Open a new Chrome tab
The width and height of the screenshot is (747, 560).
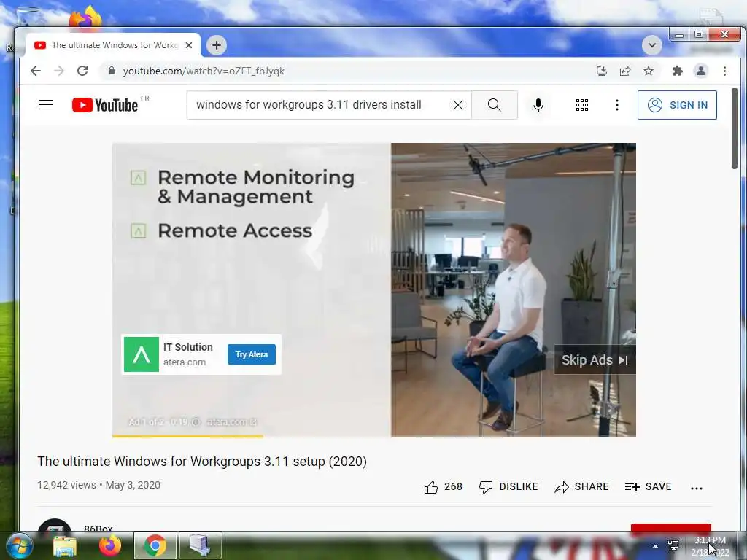tap(216, 45)
